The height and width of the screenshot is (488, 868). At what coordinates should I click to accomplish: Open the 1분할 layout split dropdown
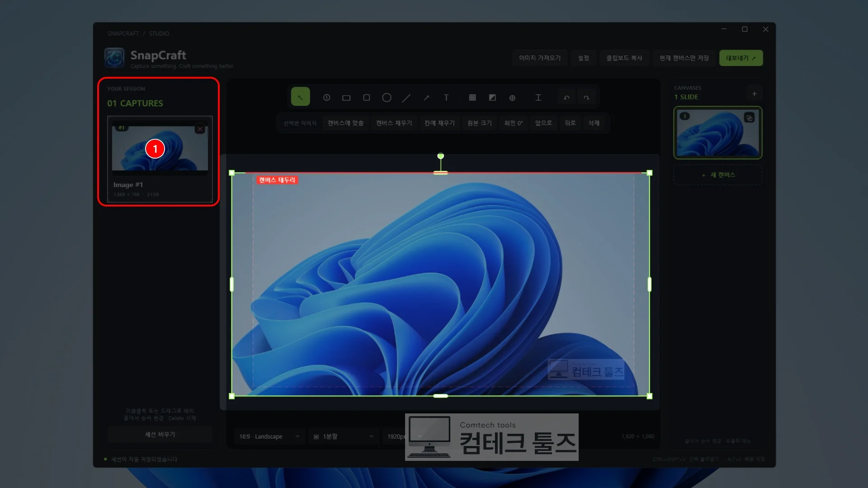click(x=344, y=436)
